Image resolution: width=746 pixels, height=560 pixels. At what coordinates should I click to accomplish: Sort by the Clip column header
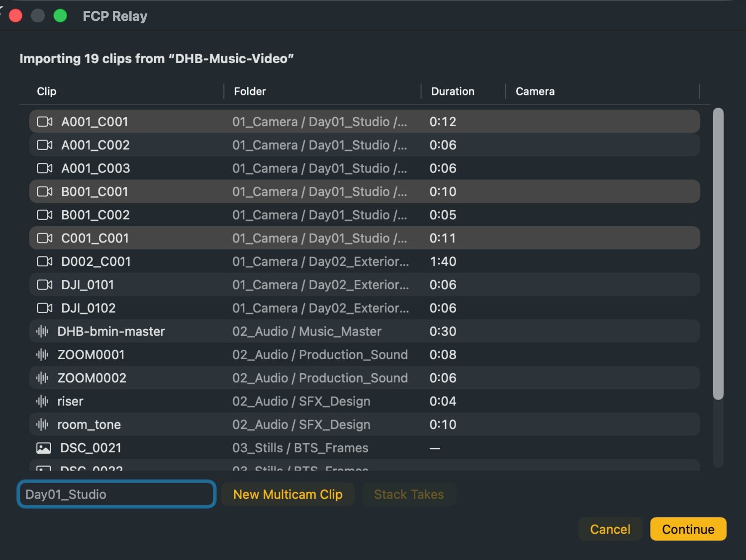click(47, 91)
